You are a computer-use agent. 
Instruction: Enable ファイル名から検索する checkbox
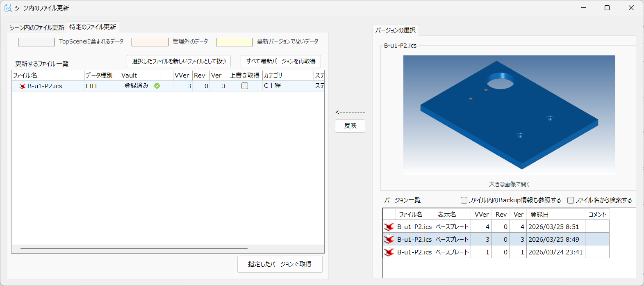coord(571,200)
